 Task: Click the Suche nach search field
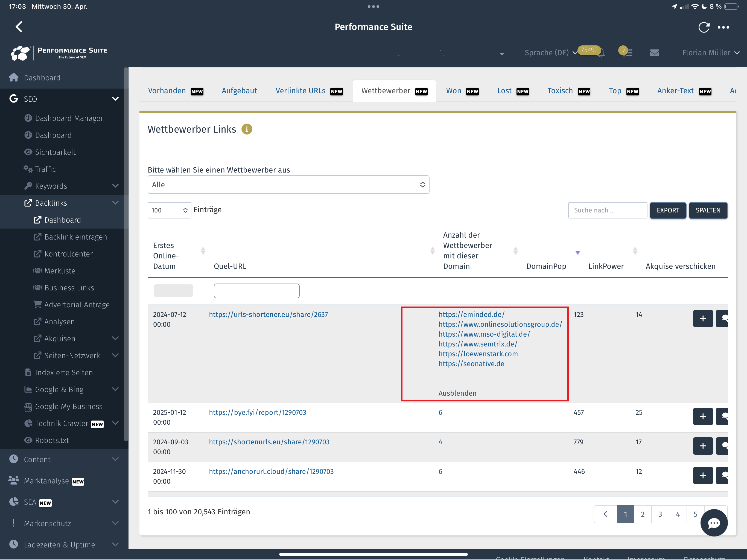click(x=607, y=210)
